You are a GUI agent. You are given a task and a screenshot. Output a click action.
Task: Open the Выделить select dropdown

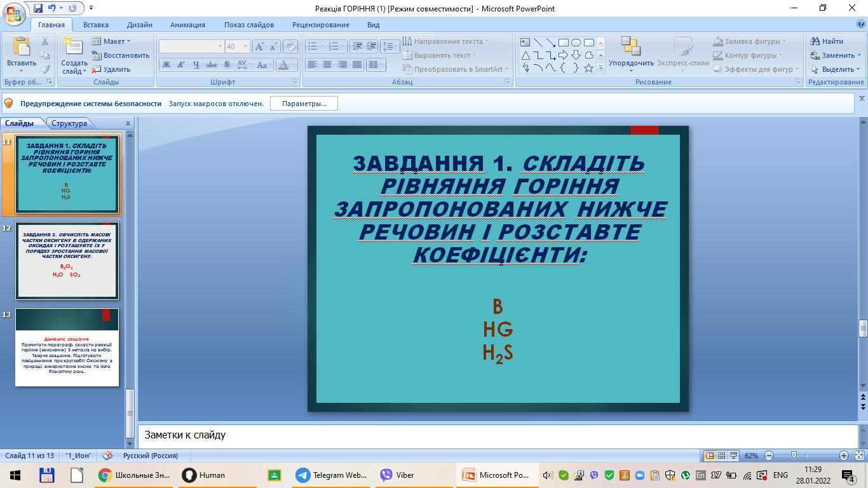pos(836,69)
